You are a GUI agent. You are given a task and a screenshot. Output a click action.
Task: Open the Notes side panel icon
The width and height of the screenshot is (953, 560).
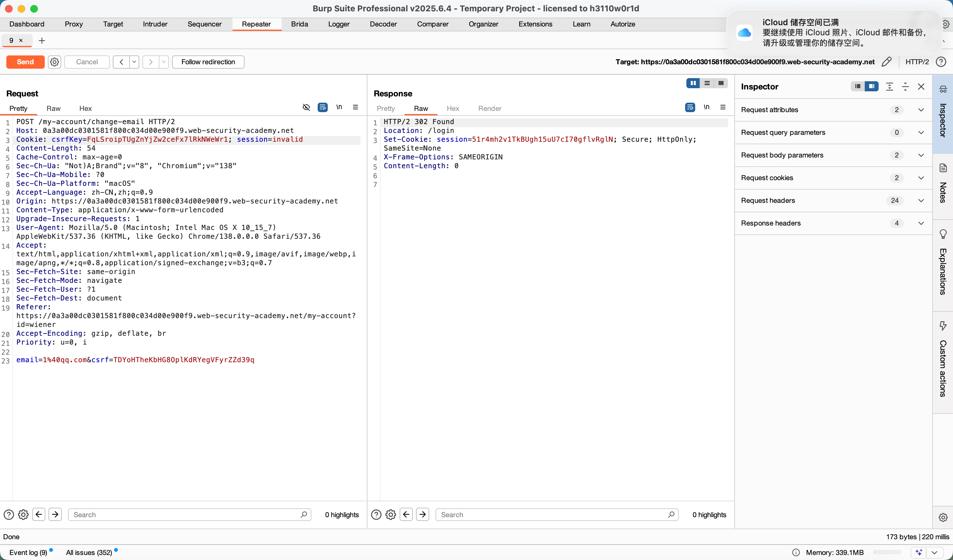click(x=943, y=168)
